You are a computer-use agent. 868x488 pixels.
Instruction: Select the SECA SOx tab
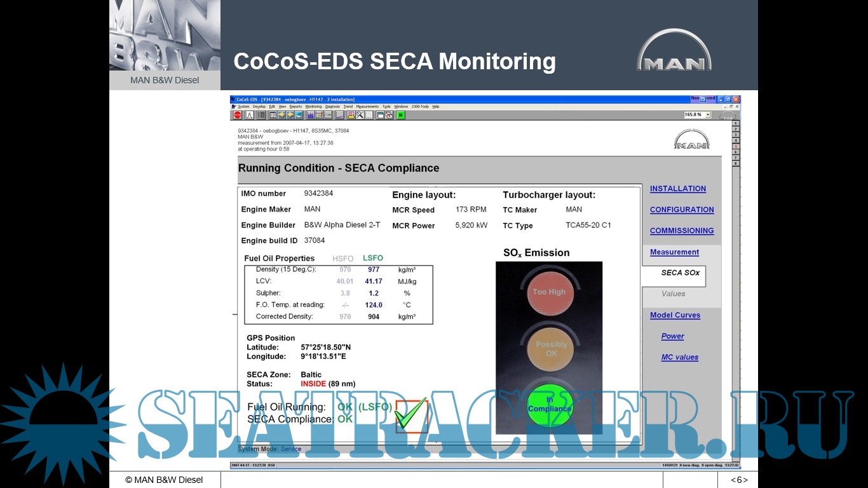(680, 273)
